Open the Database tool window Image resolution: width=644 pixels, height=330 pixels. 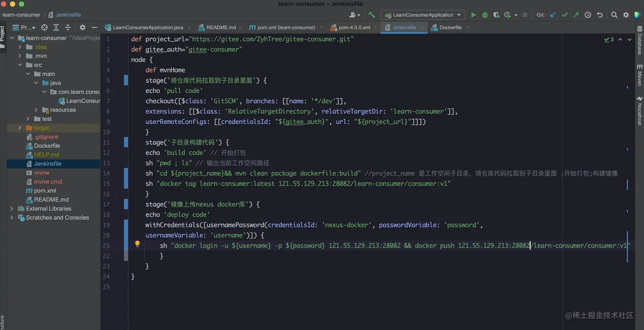tap(639, 41)
